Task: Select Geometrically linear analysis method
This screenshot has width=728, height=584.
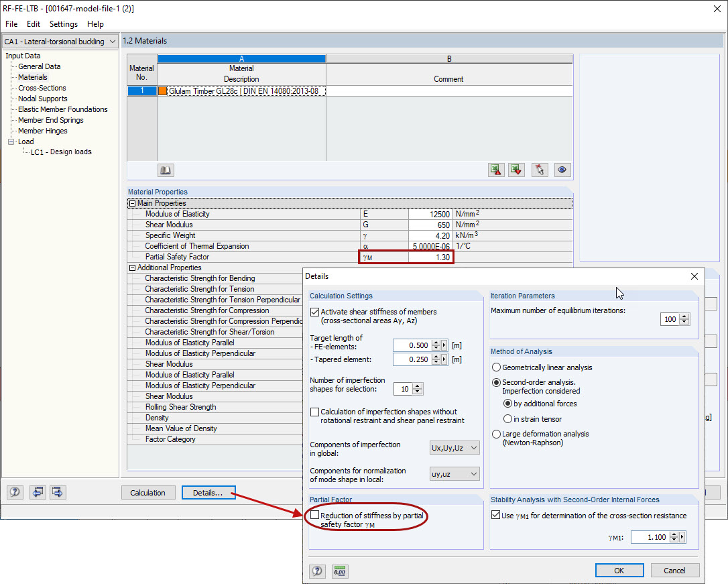Action: point(497,367)
